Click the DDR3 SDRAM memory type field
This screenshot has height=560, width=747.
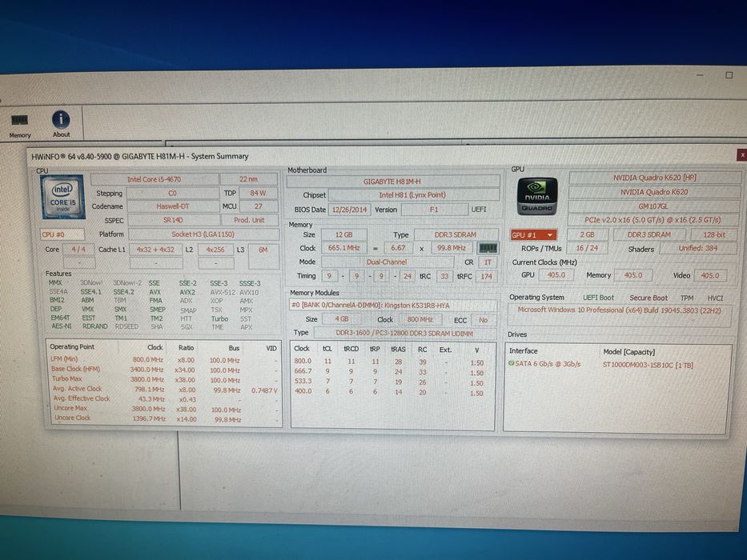tap(456, 234)
